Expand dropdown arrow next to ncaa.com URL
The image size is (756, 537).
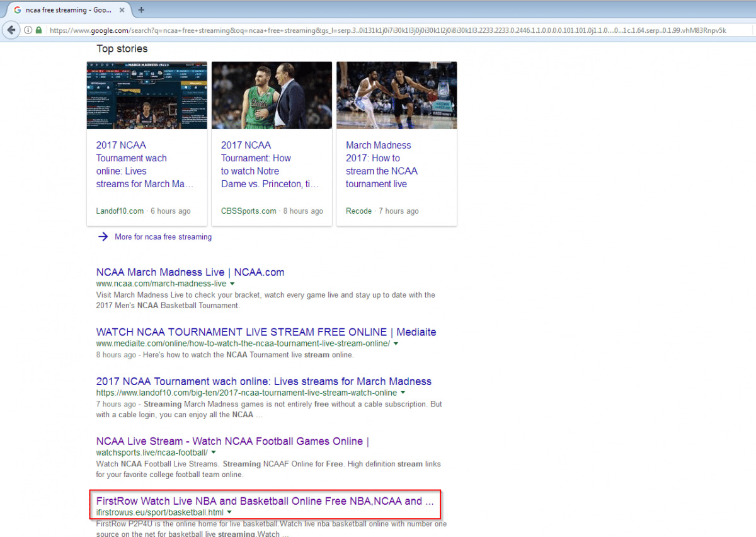click(232, 284)
